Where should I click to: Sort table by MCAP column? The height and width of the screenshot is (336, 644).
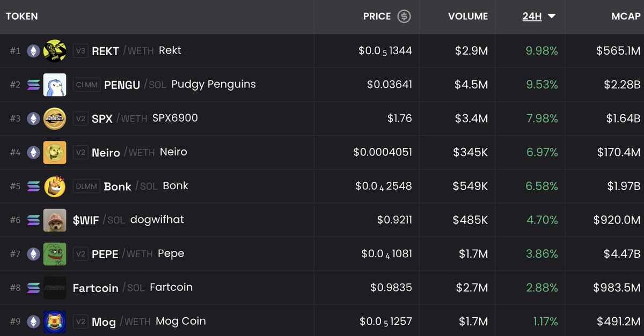(626, 16)
